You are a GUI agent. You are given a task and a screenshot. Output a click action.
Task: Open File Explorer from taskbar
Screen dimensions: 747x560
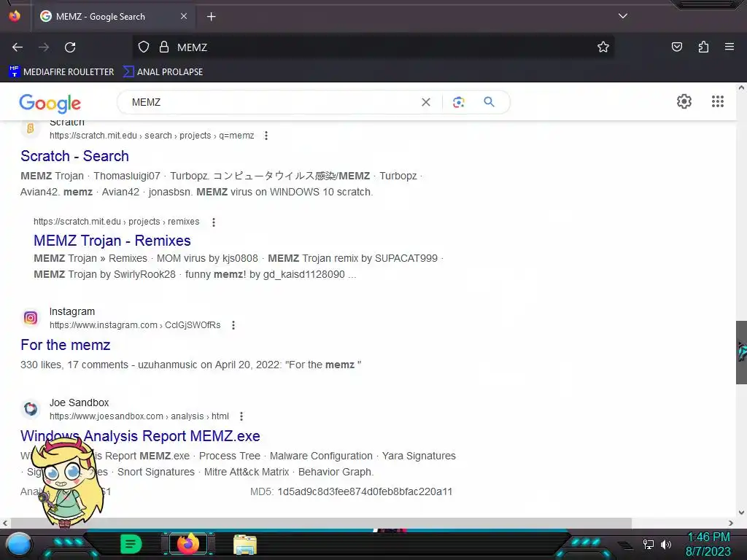245,545
